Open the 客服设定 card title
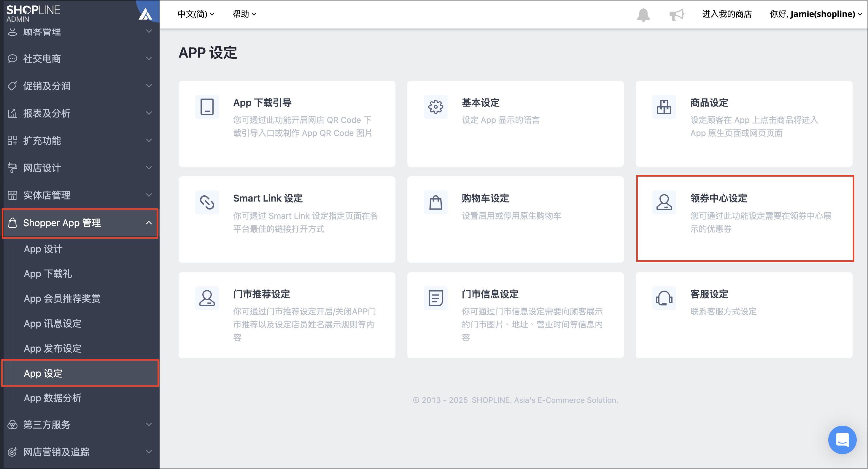This screenshot has width=868, height=469. click(709, 294)
